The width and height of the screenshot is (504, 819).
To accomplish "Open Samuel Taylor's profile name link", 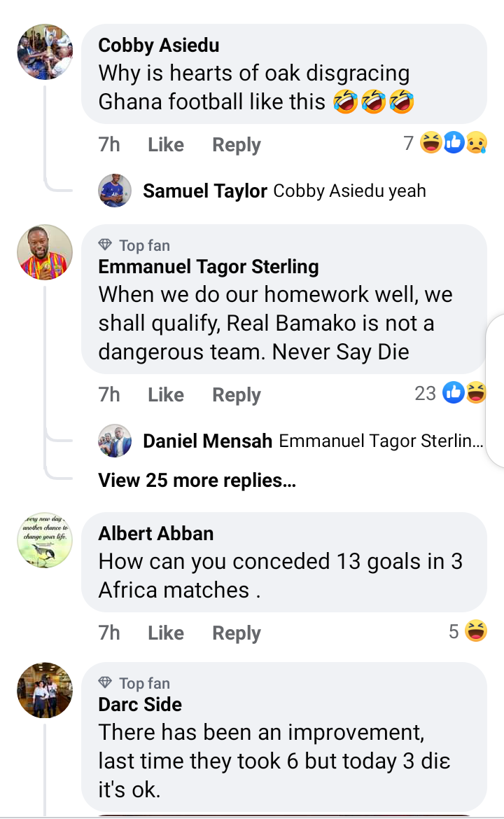I will point(205,191).
